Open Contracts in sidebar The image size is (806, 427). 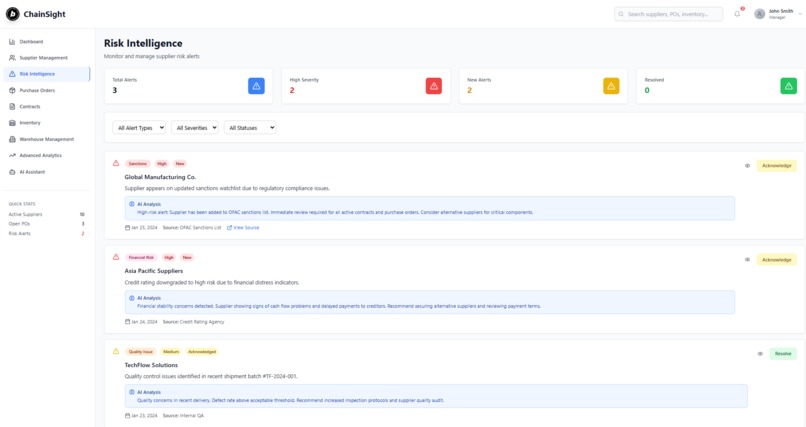click(x=47, y=106)
